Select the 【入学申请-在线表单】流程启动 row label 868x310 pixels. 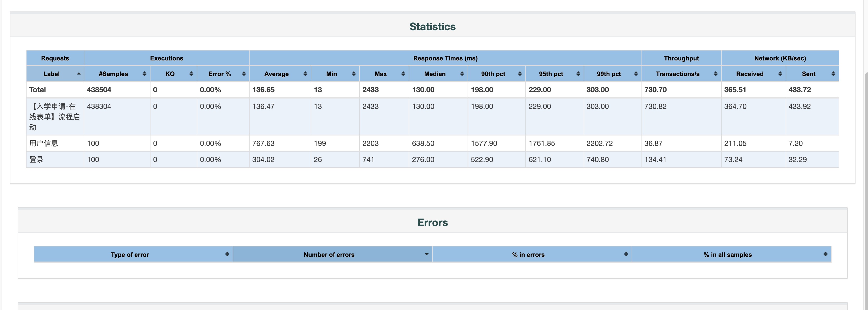[x=55, y=117]
